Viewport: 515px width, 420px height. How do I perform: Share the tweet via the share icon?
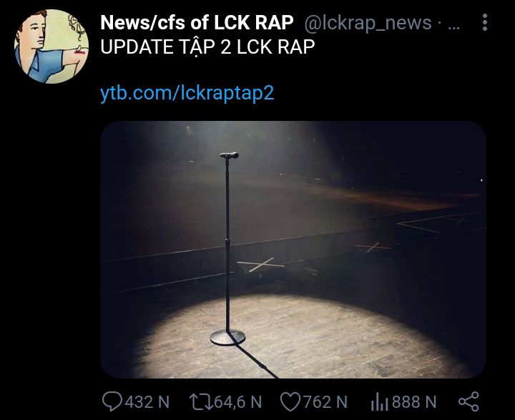pyautogui.click(x=469, y=401)
